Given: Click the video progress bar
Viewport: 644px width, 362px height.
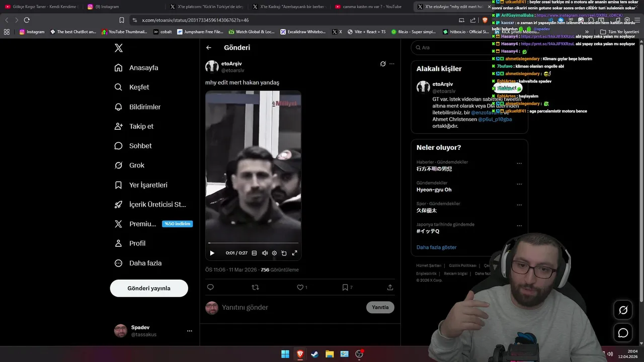Looking at the screenshot, I should click(x=253, y=243).
